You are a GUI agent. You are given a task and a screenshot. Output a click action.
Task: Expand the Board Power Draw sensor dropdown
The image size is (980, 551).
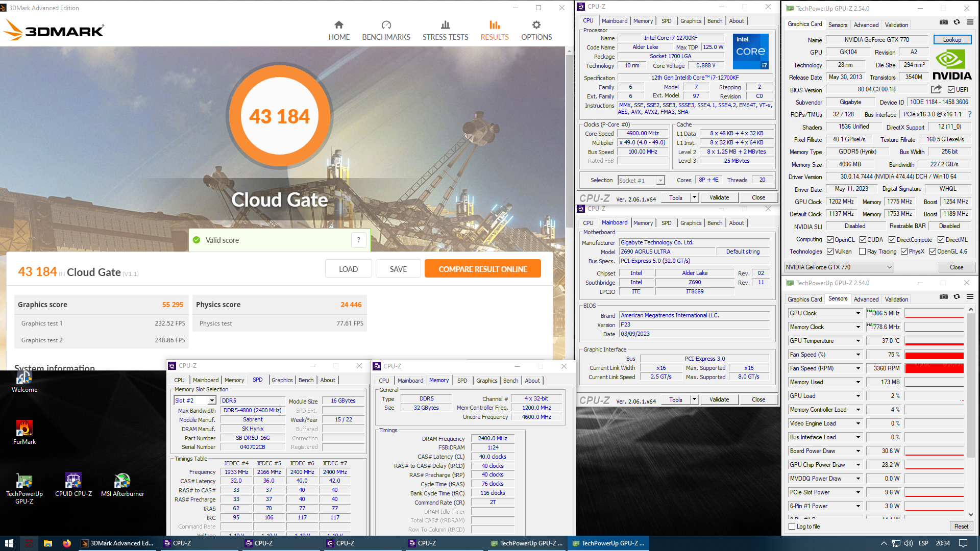click(x=858, y=451)
